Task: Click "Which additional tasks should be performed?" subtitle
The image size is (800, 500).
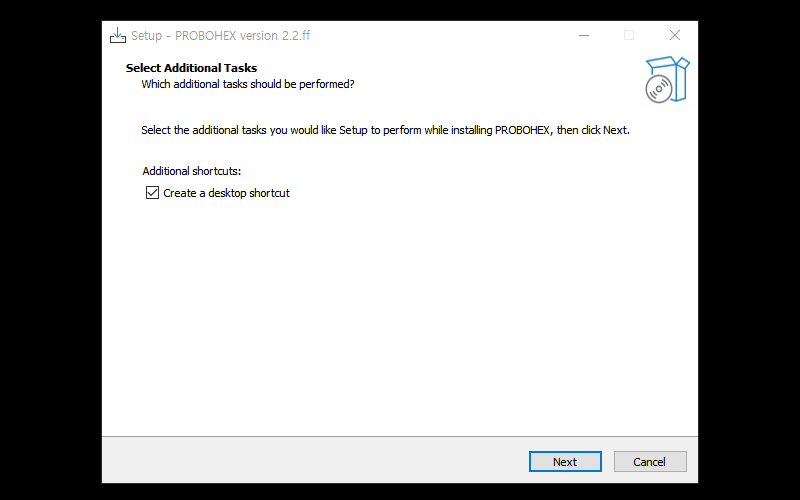Action: 248,84
